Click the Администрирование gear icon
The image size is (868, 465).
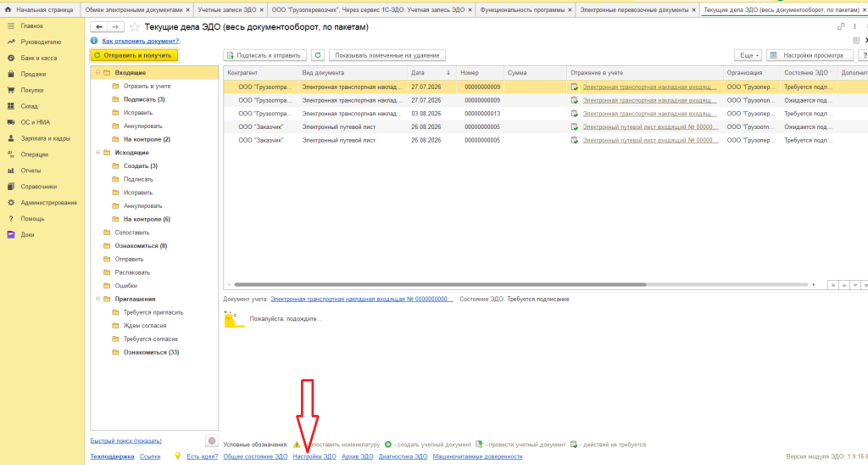click(10, 203)
